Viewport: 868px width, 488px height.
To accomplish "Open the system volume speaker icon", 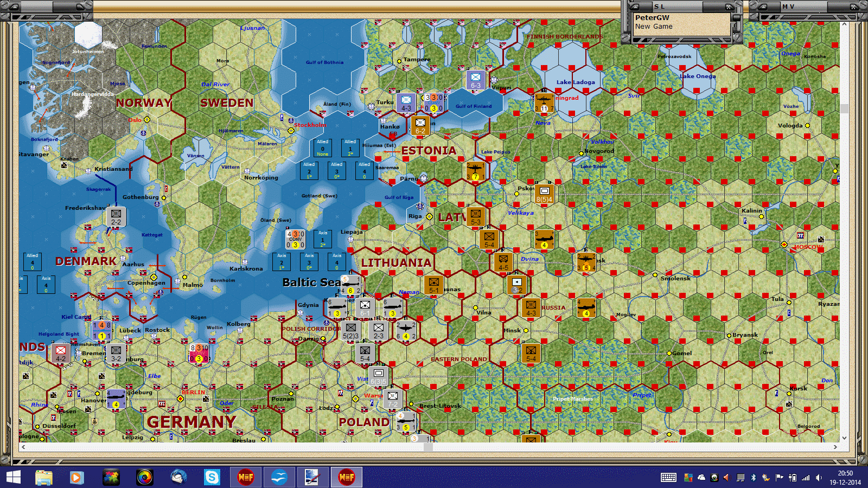I will pyautogui.click(x=819, y=478).
